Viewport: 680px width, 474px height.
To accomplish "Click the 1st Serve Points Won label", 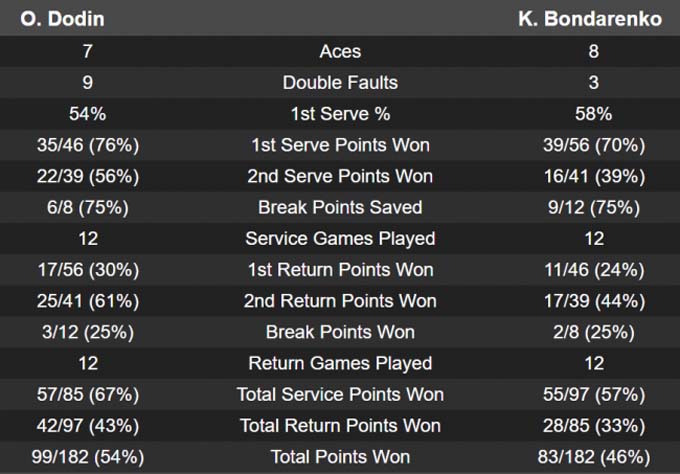I will [340, 145].
